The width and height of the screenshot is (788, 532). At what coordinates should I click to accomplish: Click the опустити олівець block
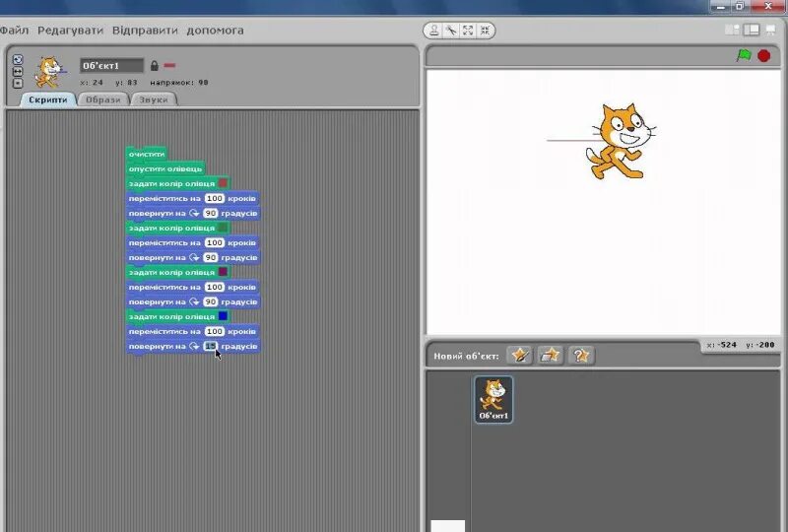pos(165,168)
